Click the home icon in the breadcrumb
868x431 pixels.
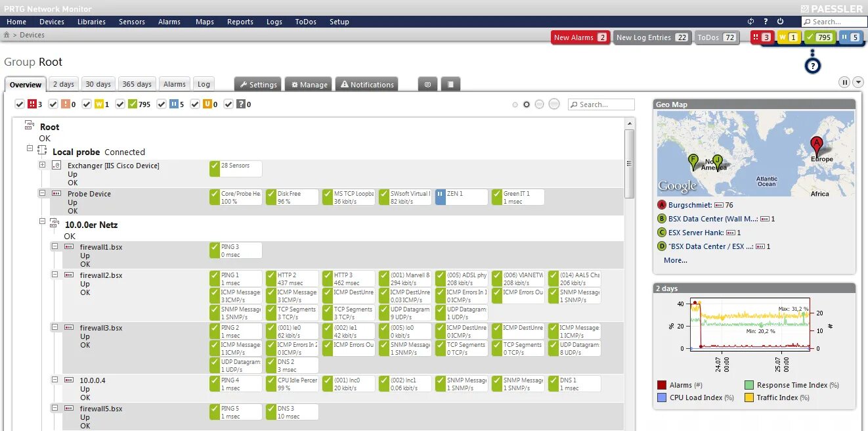pyautogui.click(x=7, y=35)
